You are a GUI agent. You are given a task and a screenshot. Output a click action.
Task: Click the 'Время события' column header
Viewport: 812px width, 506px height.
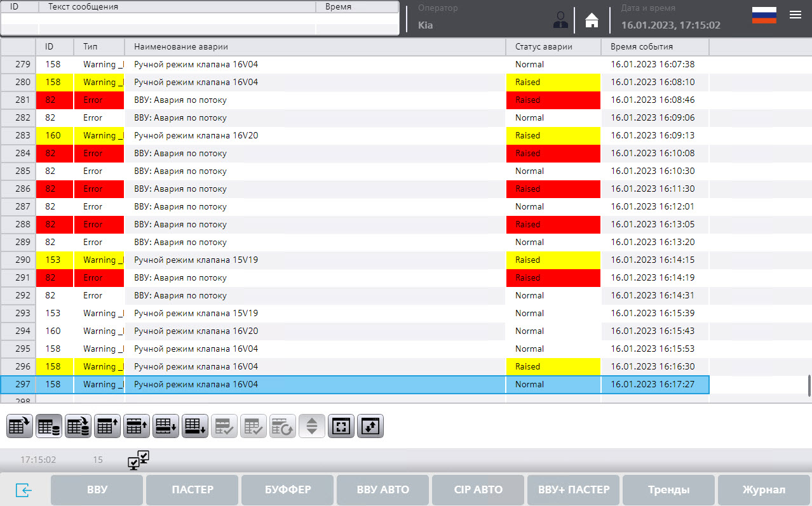[x=654, y=46]
